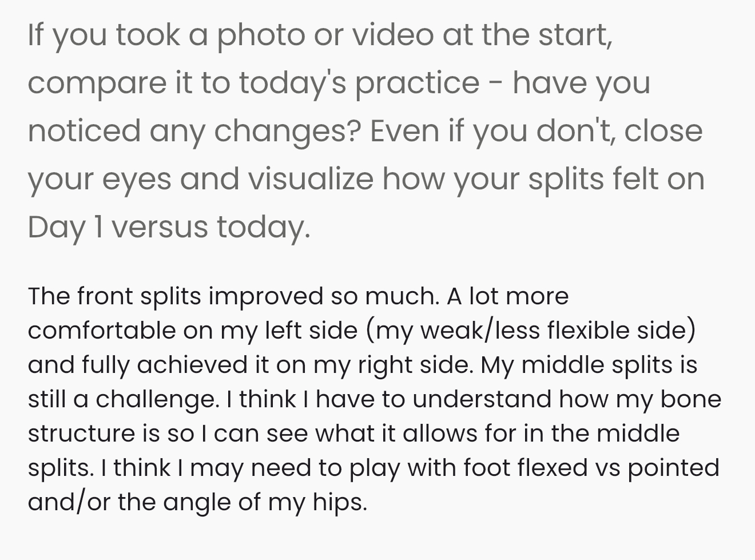Click 'practice' in the prompt heading
Screen dimensions: 755x560
pos(416,84)
